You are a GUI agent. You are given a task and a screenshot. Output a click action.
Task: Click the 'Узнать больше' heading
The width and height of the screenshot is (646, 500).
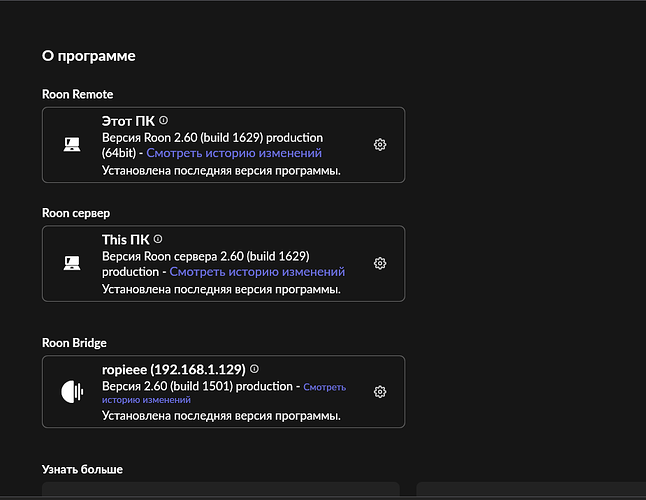click(82, 470)
